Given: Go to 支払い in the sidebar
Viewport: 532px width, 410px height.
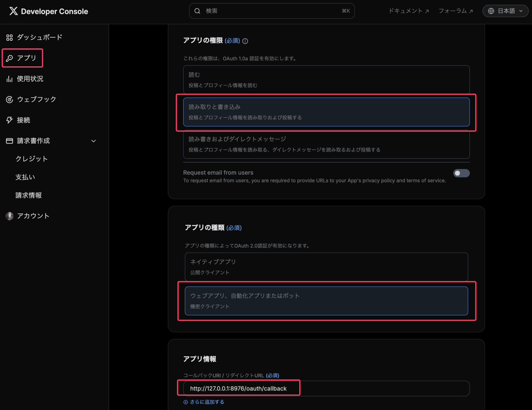Looking at the screenshot, I should tap(25, 177).
